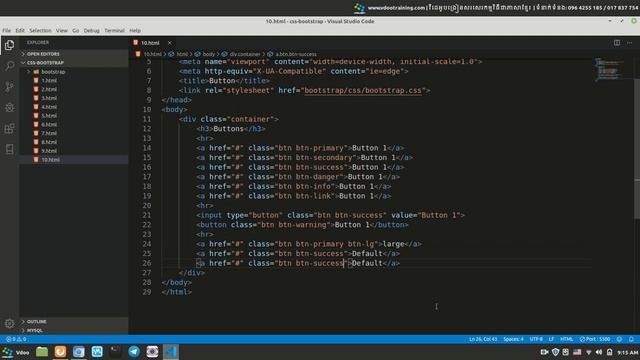Open the Explorer view in activity bar
Image resolution: width=640 pixels, height=360 pixels.
tap(9, 45)
